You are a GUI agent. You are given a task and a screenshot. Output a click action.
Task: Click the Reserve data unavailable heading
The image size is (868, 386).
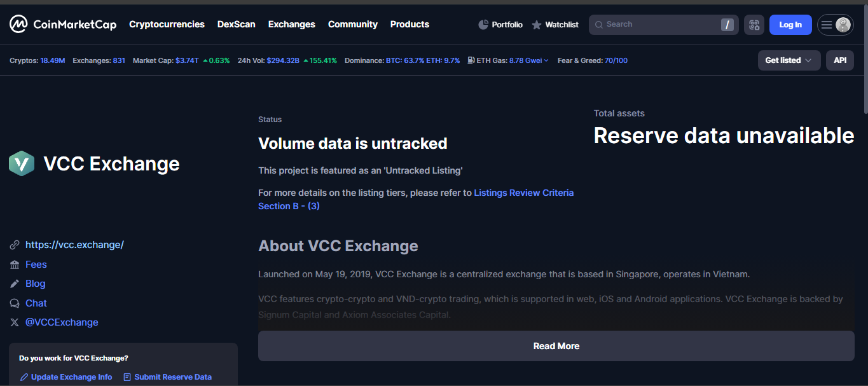724,135
